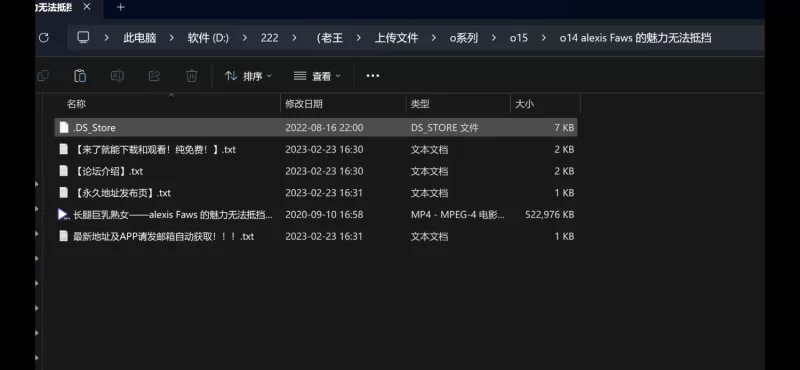The image size is (800, 370).
Task: Expand chevron after 222 breadcrumb
Action: [x=294, y=38]
